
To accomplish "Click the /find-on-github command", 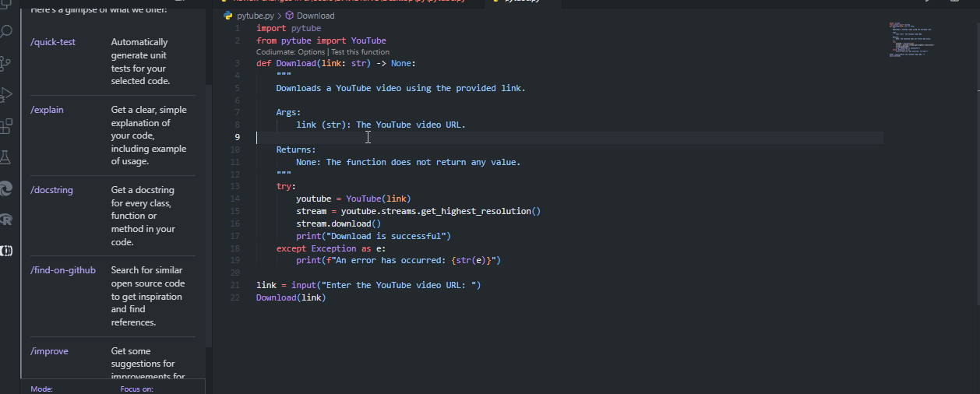I will point(63,270).
